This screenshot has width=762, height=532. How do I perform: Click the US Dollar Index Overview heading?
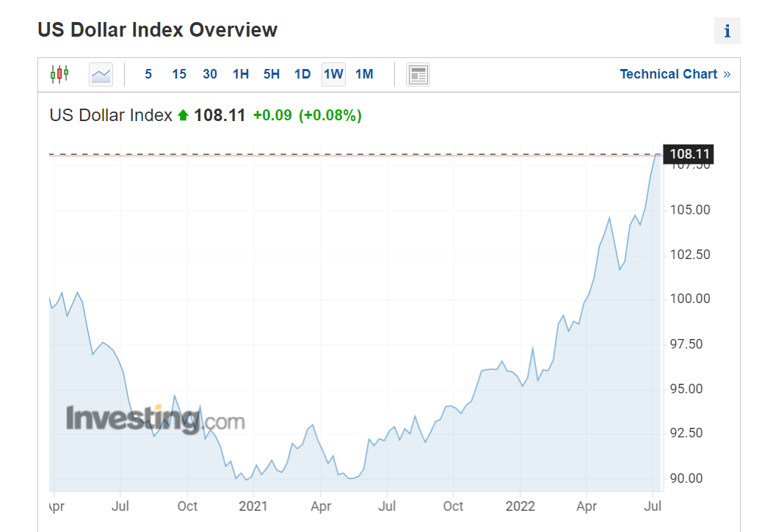coord(157,30)
